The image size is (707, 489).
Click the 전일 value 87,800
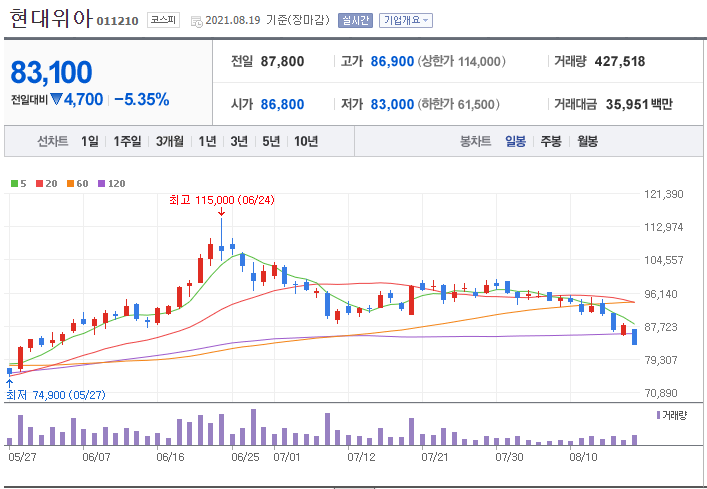tap(282, 61)
